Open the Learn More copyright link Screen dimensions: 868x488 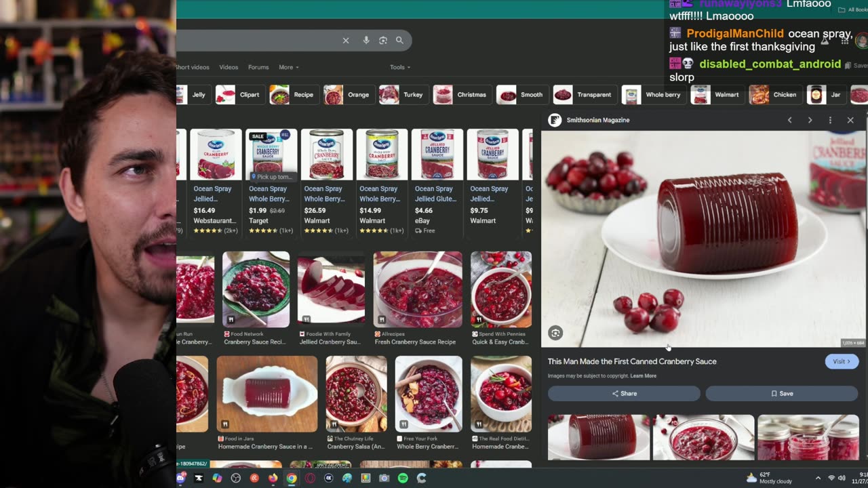(x=644, y=376)
